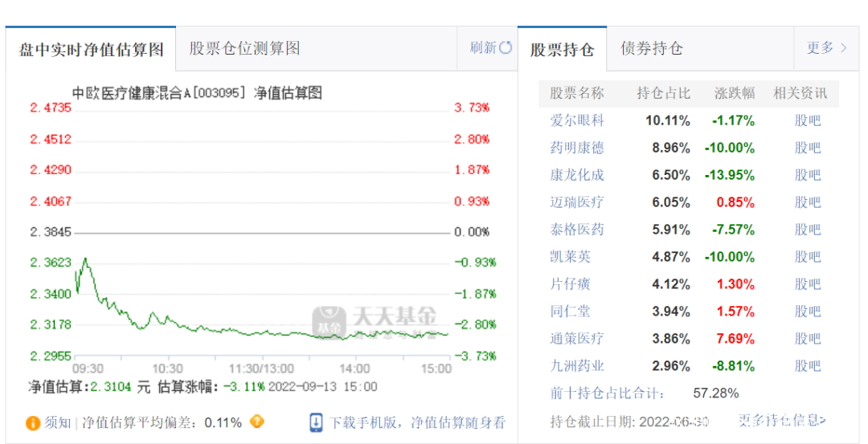Expand 更多持仓信息 link
This screenshot has width=868, height=444.
coord(782,420)
